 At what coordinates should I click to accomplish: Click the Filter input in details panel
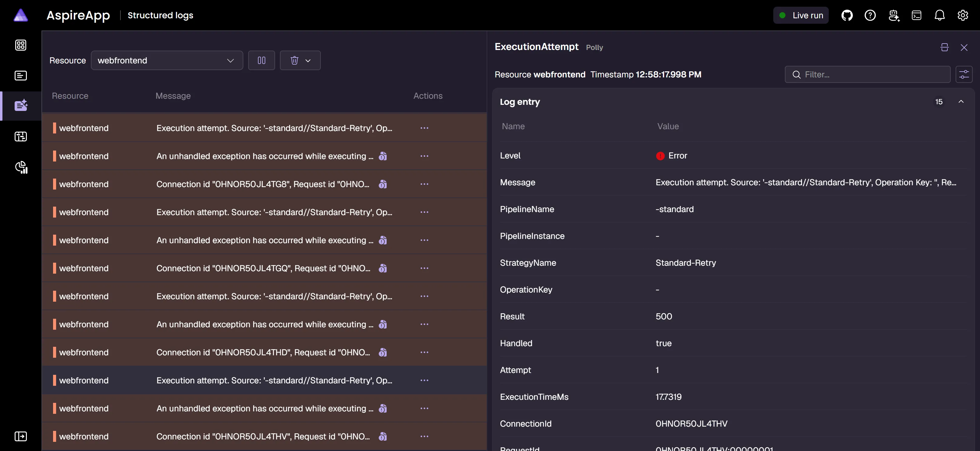pos(867,75)
